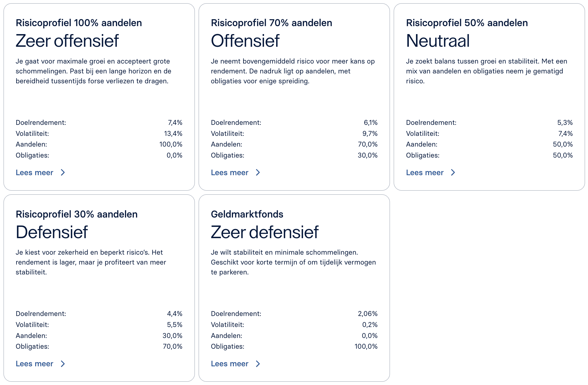The image size is (588, 385).
Task: Select the 'Offensief' card heading
Action: (245, 41)
